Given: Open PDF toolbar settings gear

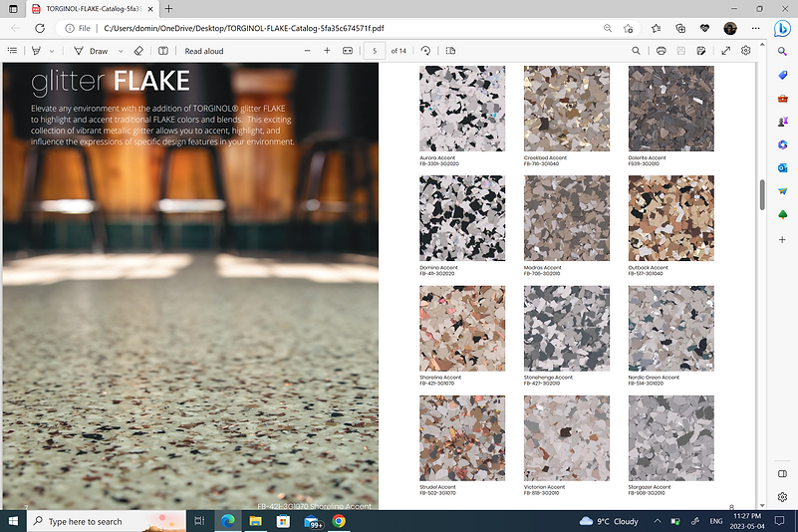Looking at the screenshot, I should coord(745,51).
